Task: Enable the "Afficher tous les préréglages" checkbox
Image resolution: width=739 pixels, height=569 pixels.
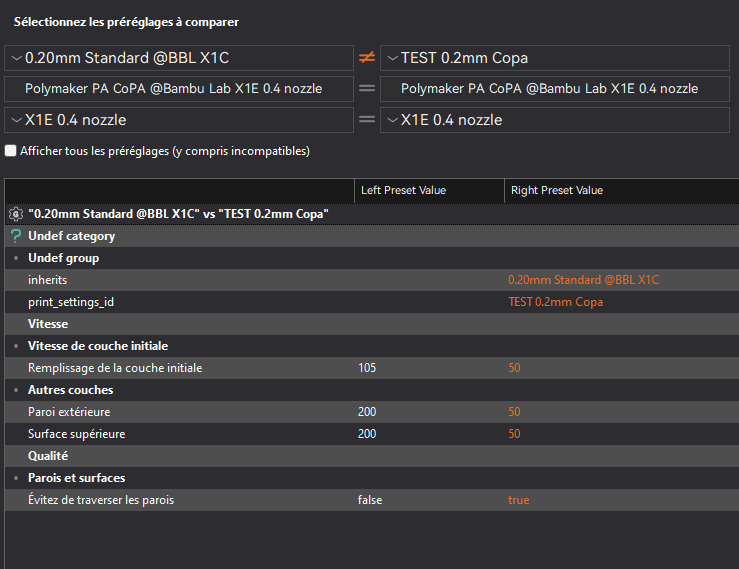Action: [x=11, y=151]
